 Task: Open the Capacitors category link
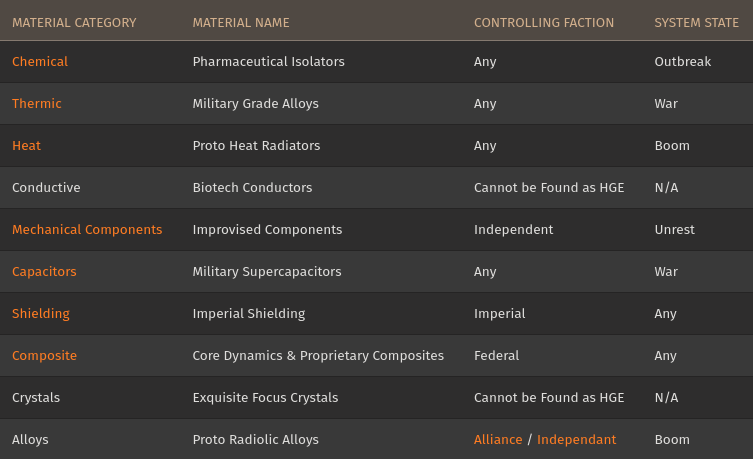[x=44, y=272]
